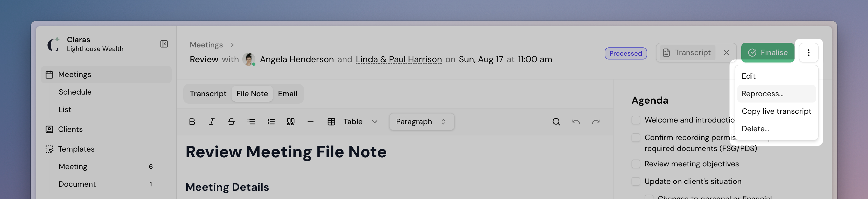
Task: Click the Transcript button in header
Action: click(x=687, y=53)
